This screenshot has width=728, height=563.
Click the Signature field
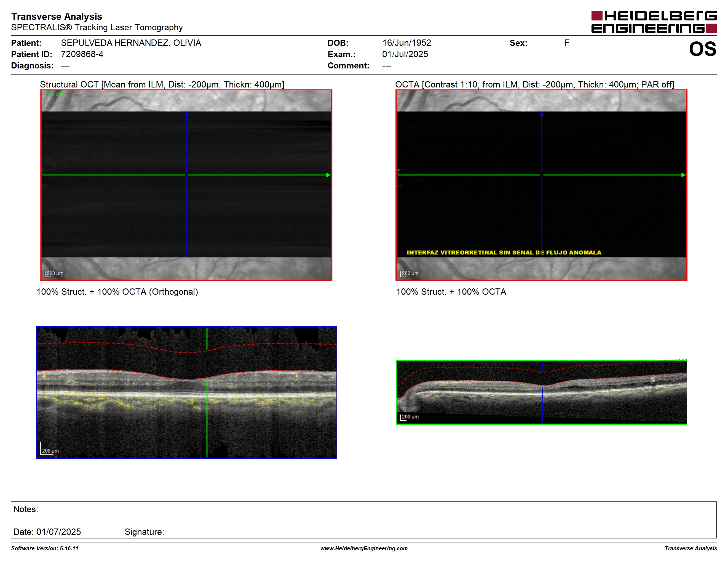point(144,532)
